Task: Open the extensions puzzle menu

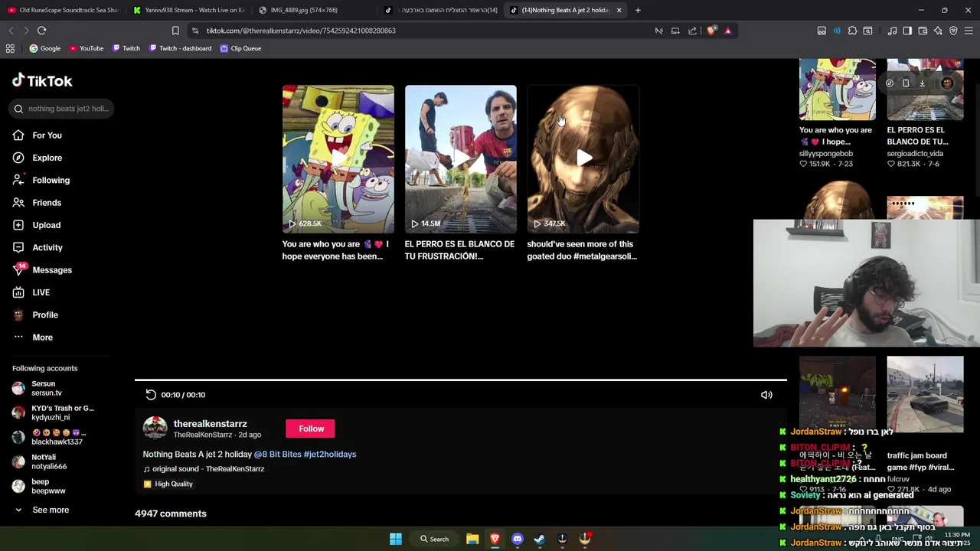Action: coord(852,31)
